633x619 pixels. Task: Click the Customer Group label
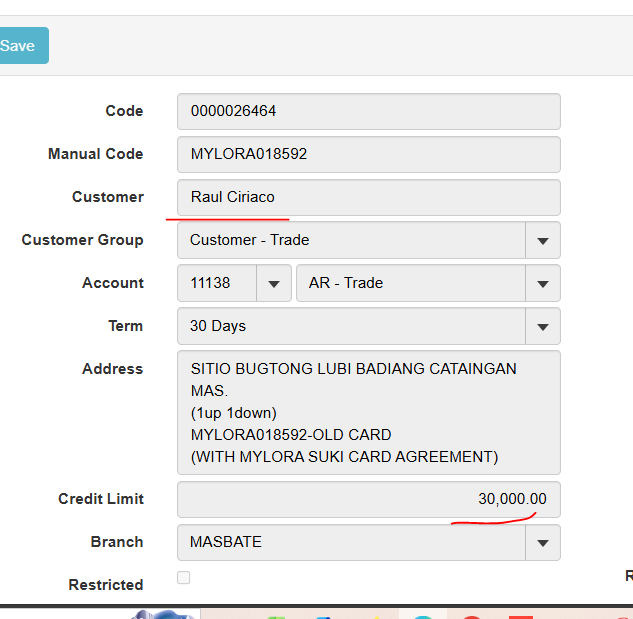coord(82,240)
